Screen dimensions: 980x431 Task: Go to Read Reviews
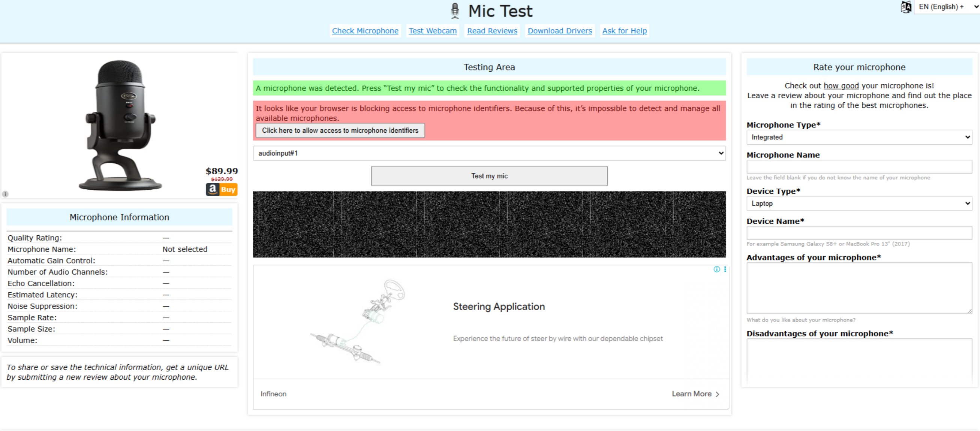click(492, 31)
